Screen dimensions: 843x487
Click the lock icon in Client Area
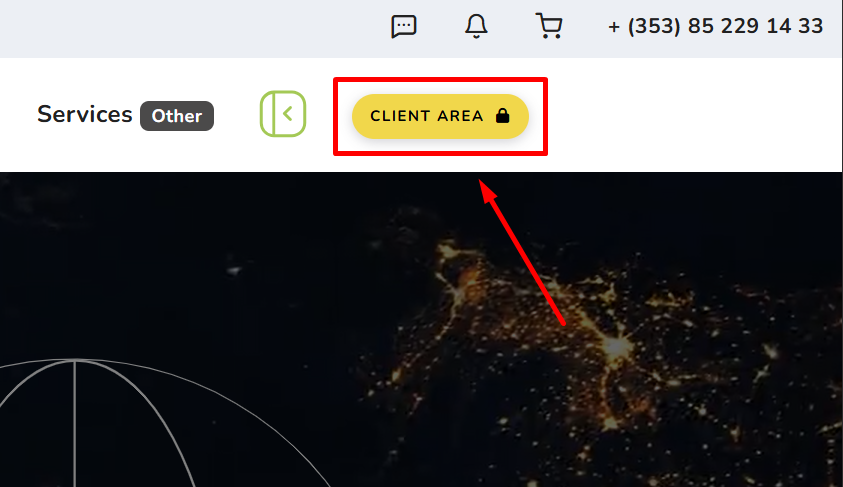coord(502,116)
